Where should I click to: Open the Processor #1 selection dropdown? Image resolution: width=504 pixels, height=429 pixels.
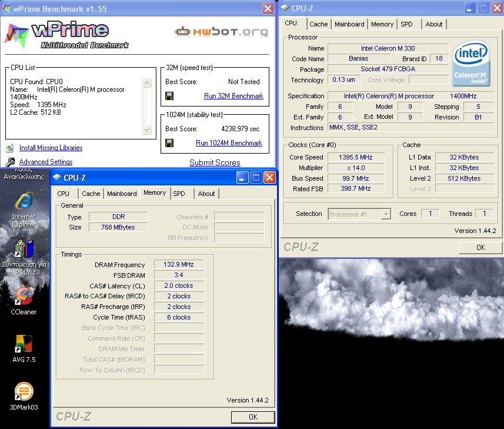coord(386,214)
